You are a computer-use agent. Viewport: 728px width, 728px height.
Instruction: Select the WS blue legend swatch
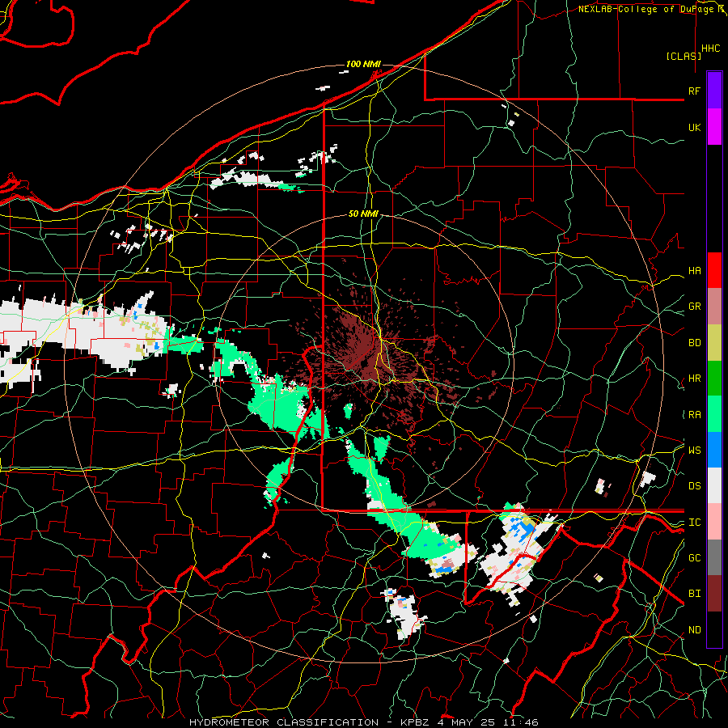coord(714,450)
